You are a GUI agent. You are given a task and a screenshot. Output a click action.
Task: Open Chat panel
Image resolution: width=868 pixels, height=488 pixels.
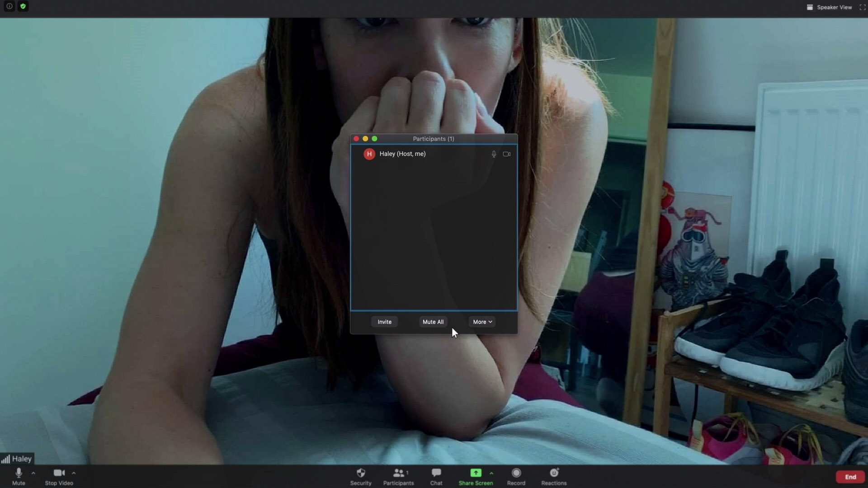[x=436, y=476]
